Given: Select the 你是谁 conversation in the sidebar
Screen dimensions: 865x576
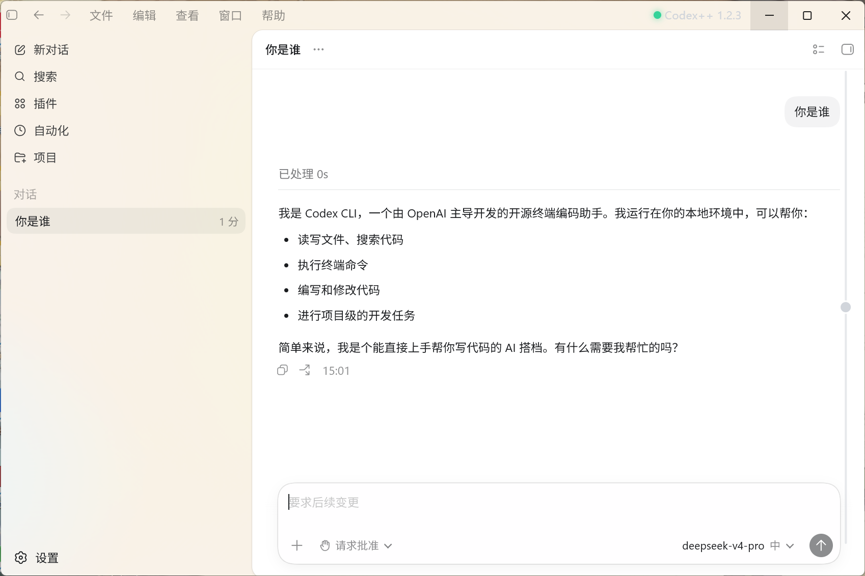Looking at the screenshot, I should (x=126, y=221).
